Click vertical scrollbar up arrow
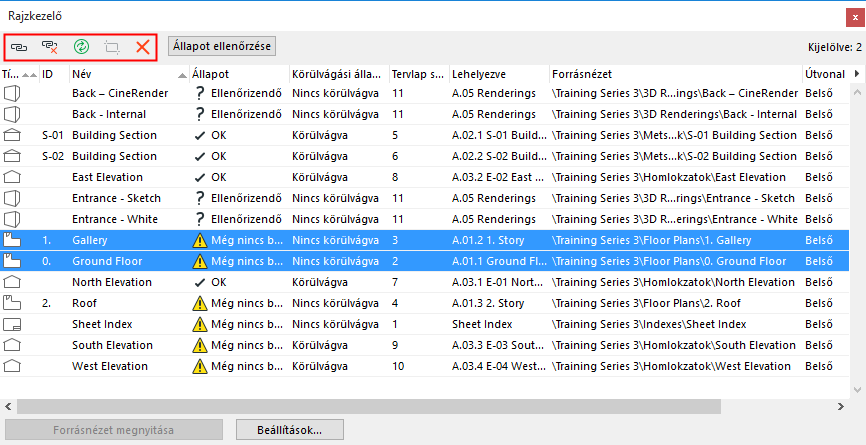 click(x=858, y=92)
